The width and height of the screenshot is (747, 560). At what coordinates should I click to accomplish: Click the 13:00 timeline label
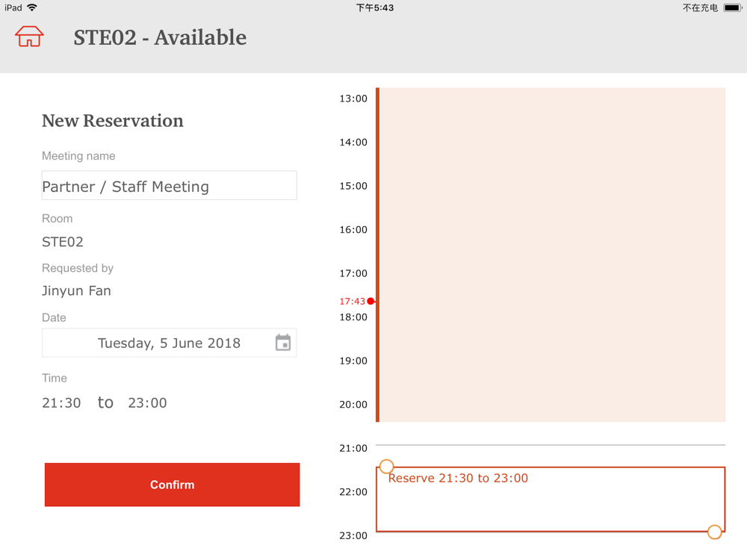[x=353, y=99]
